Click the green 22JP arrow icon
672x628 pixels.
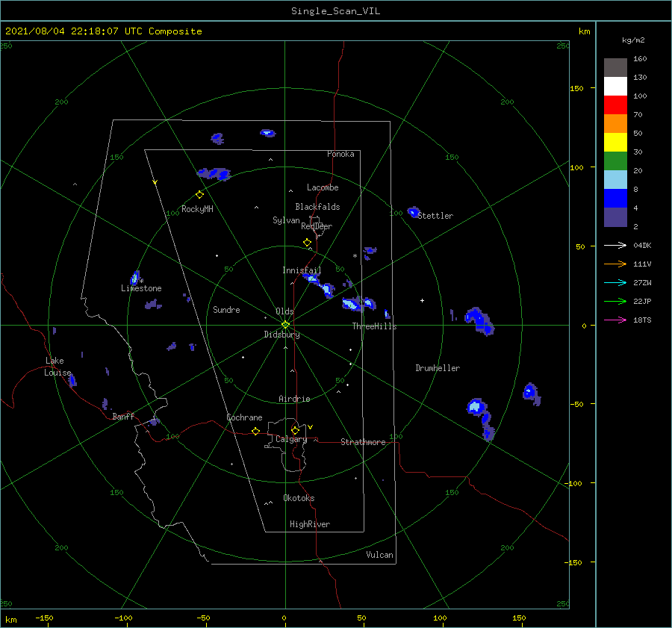click(615, 302)
